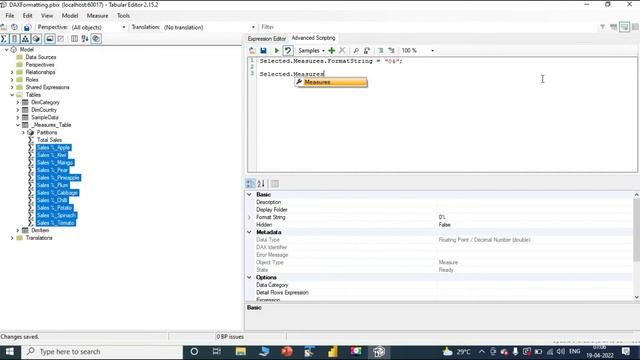This screenshot has height=360, width=640.
Task: Click Connect to database icon
Action: tap(15, 27)
